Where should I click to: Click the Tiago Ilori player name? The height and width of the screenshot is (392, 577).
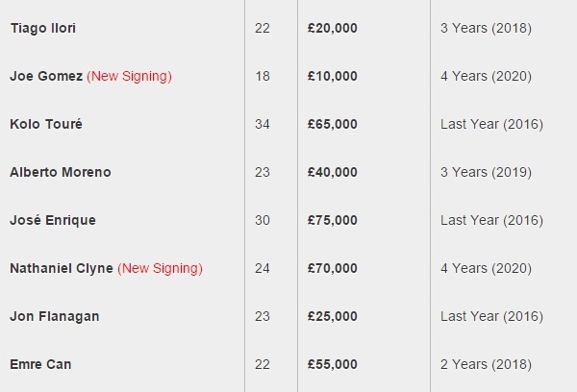click(x=43, y=28)
